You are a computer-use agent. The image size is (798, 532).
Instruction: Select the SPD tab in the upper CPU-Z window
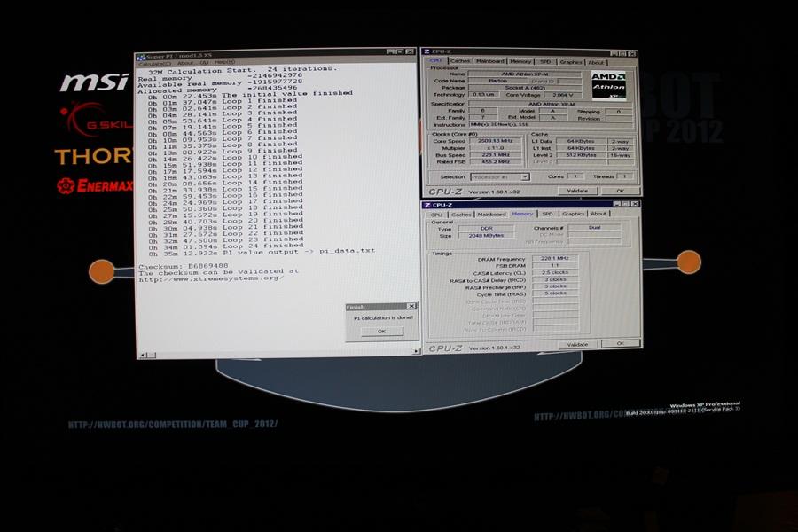(x=545, y=61)
